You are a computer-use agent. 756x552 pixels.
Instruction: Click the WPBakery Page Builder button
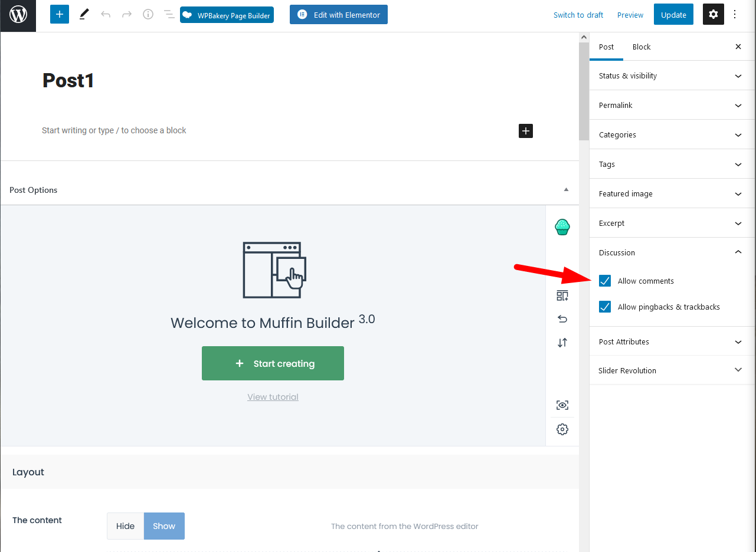click(227, 15)
